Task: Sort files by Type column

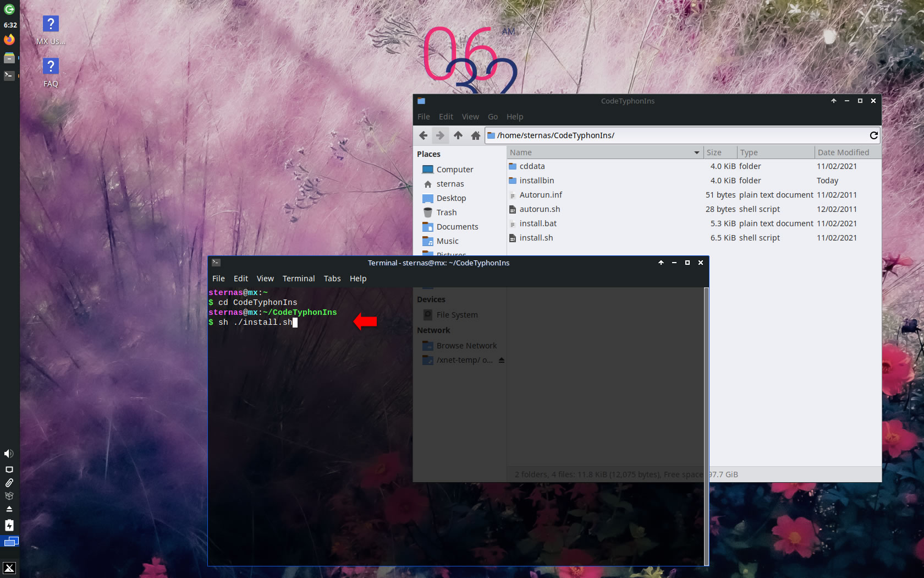Action: tap(776, 152)
